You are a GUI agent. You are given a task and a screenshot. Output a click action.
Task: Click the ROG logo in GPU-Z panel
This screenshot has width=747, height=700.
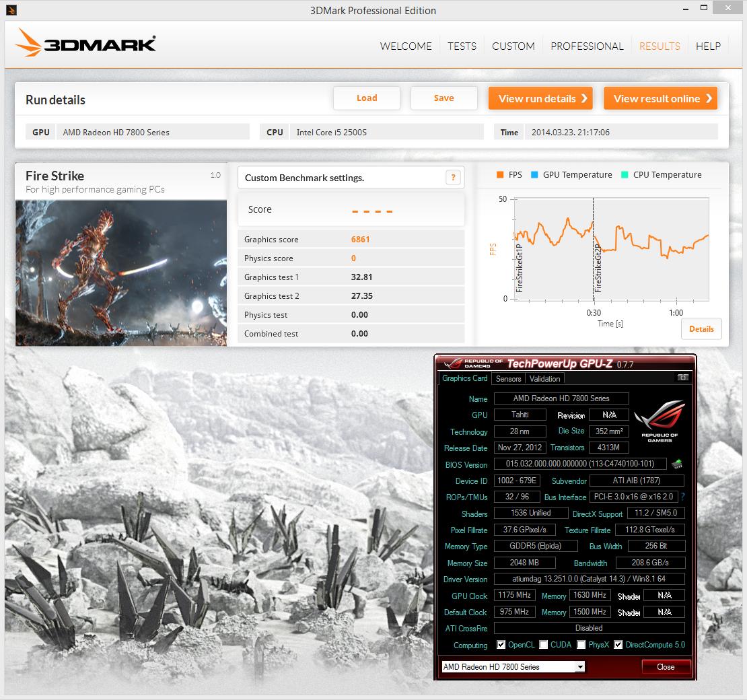pos(660,421)
